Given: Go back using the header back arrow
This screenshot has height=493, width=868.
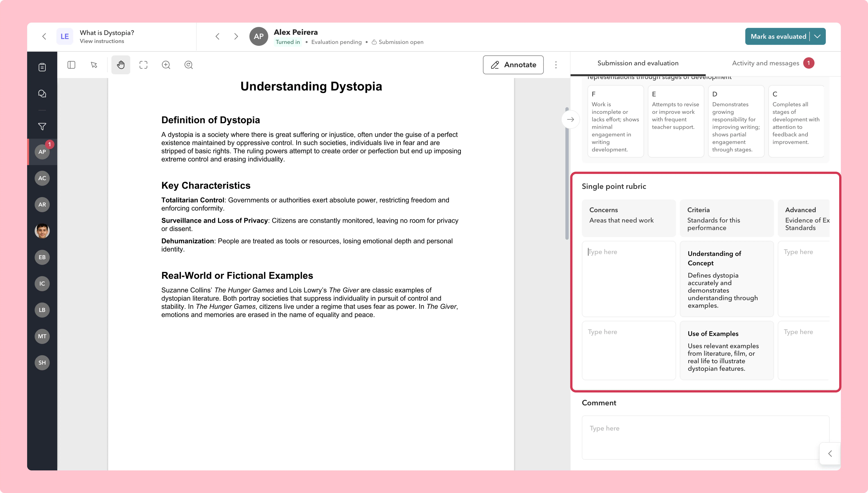Looking at the screenshot, I should click(x=44, y=37).
